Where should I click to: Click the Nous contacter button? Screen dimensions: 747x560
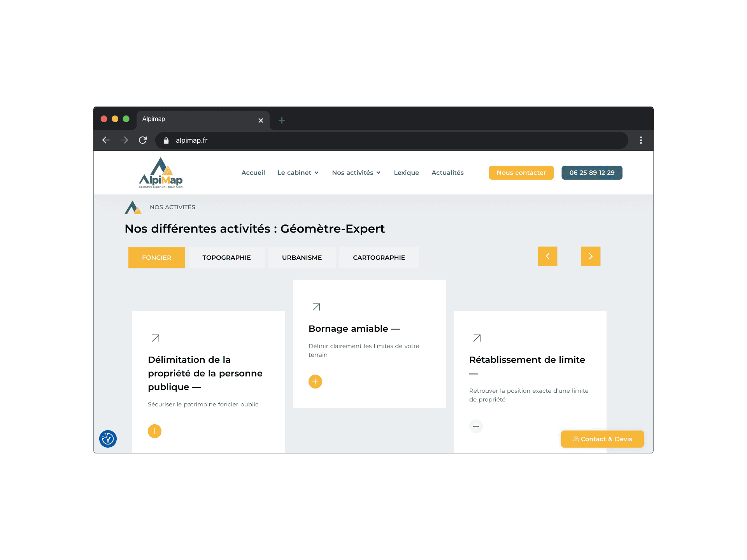(521, 173)
